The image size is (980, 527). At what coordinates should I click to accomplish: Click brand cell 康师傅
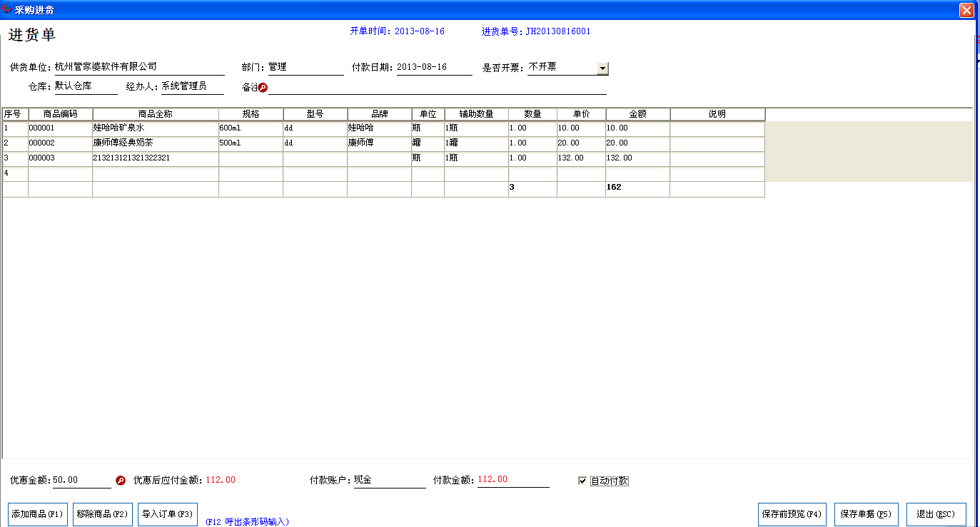click(x=380, y=143)
